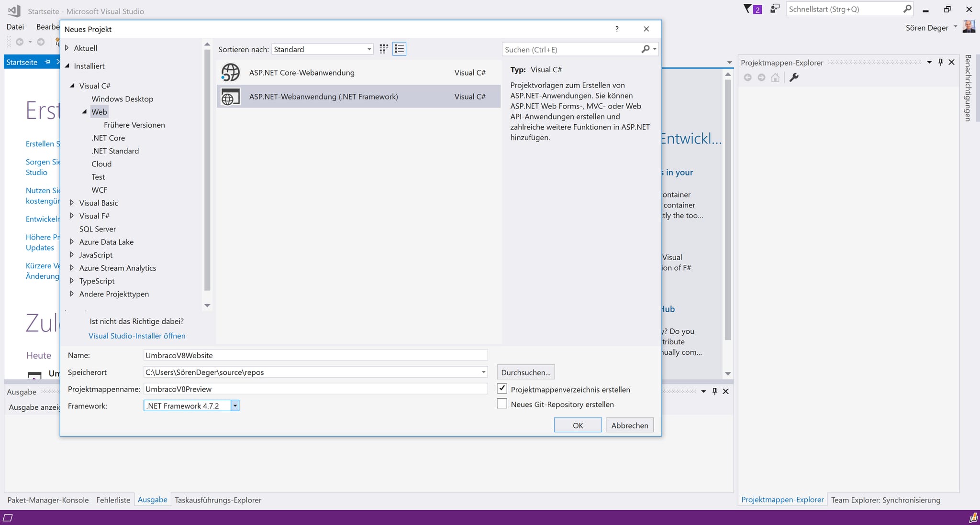Switch to small icons view in dialog
The width and height of the screenshot is (980, 525).
pyautogui.click(x=383, y=49)
